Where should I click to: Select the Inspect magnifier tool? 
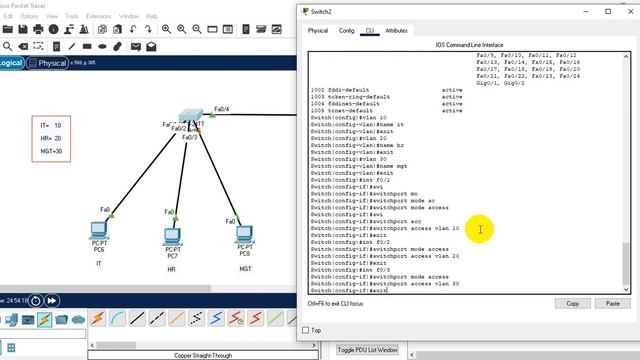(x=8, y=47)
